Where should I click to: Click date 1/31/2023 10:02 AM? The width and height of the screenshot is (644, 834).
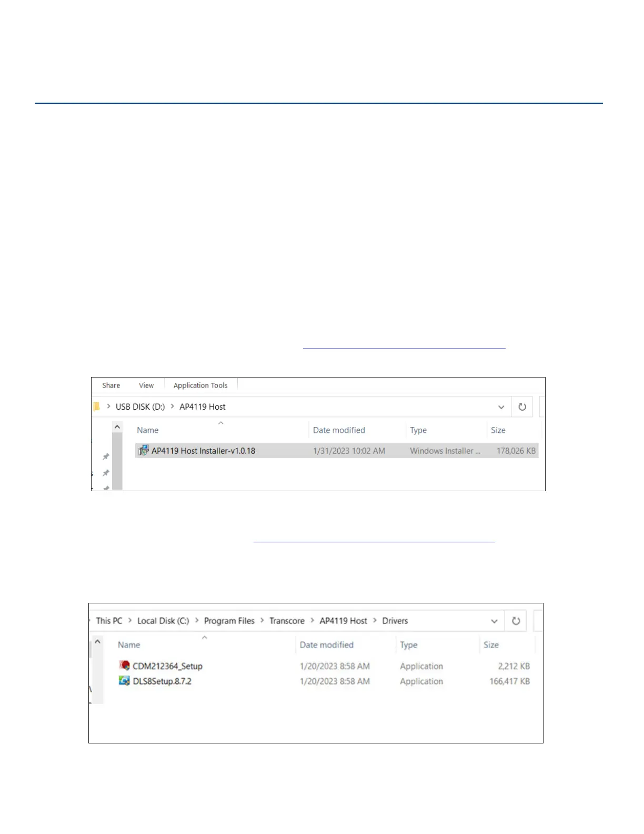349,451
